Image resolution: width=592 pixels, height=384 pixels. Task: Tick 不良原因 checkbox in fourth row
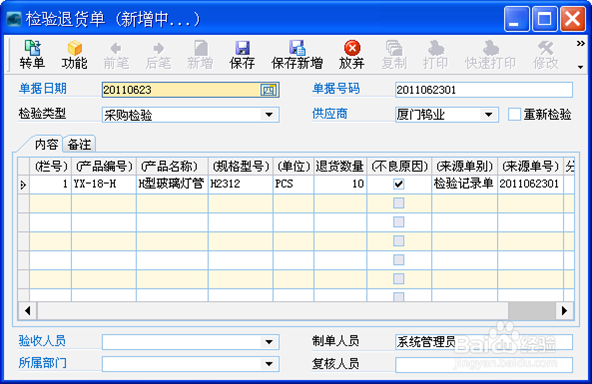pos(399,241)
